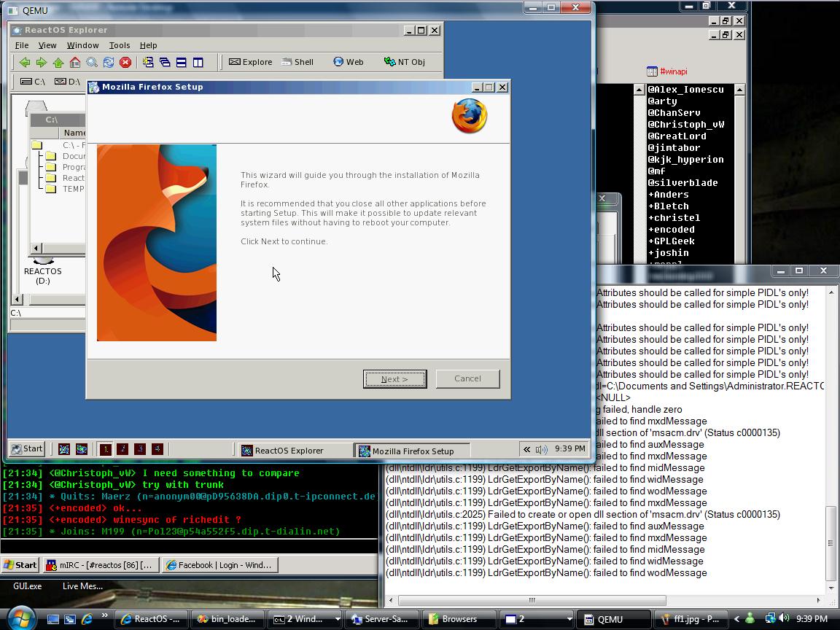This screenshot has height=630, width=840.
Task: Click the Home icon in Explorer toolbar
Action: (75, 63)
